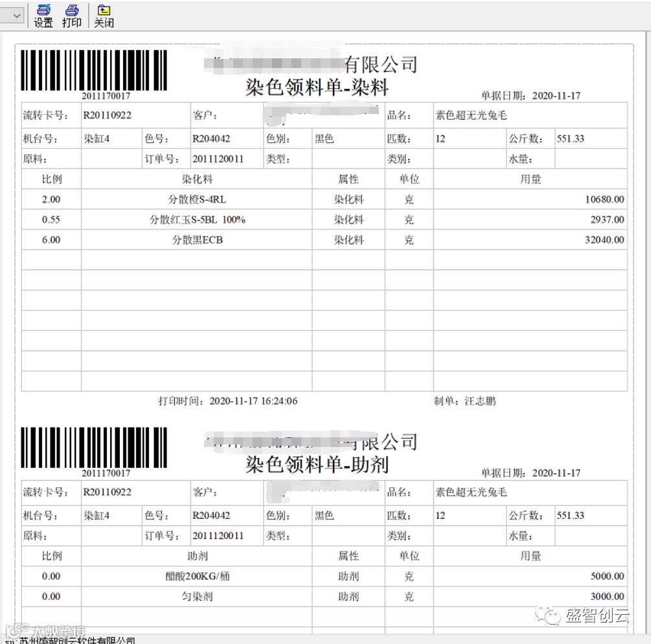Click 打印时间 2020-11-17 16:24:06
This screenshot has height=644, width=651.
tap(228, 401)
